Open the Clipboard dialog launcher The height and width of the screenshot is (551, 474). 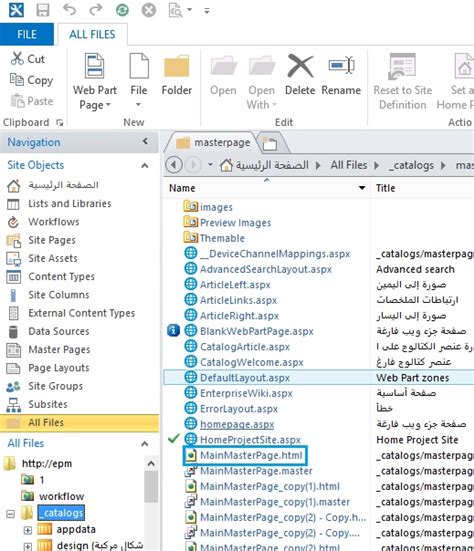60,122
